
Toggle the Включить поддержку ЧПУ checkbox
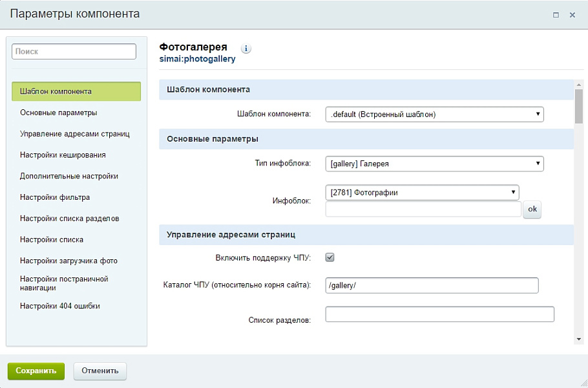[330, 257]
